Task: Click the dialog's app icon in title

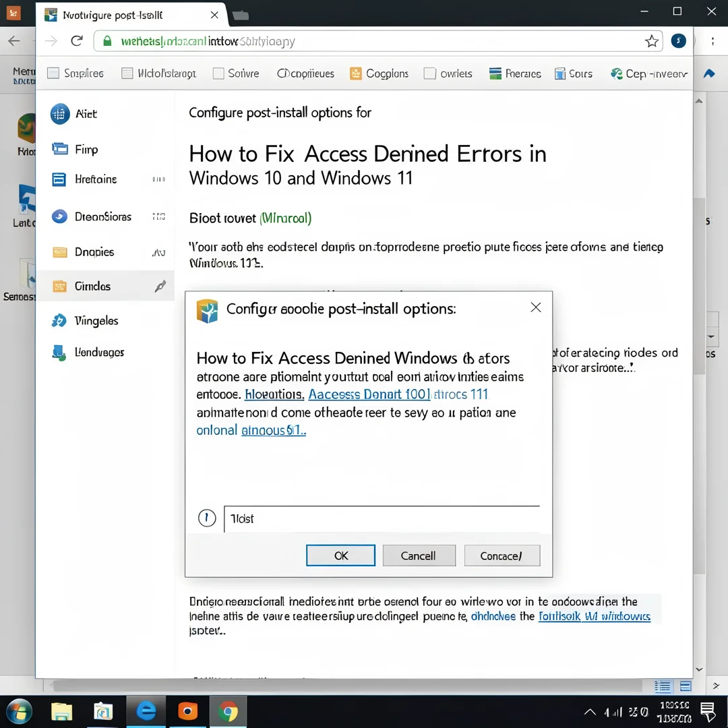Action: [207, 311]
